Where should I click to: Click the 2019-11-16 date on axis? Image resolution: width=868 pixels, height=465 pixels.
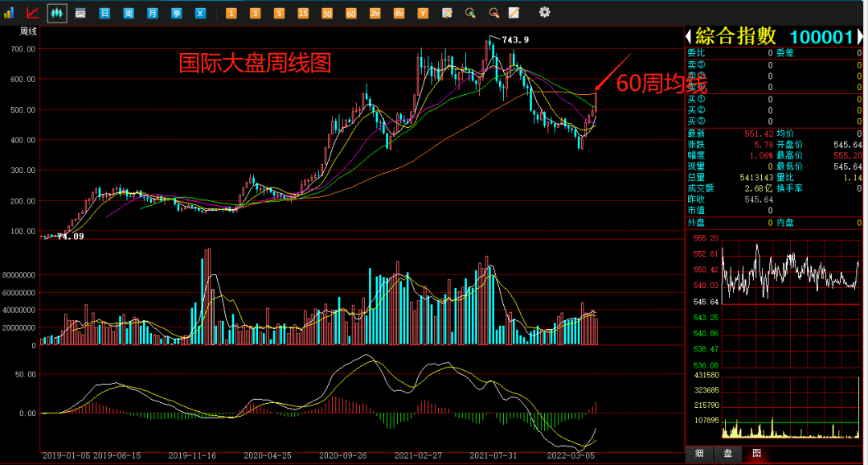[x=192, y=455]
